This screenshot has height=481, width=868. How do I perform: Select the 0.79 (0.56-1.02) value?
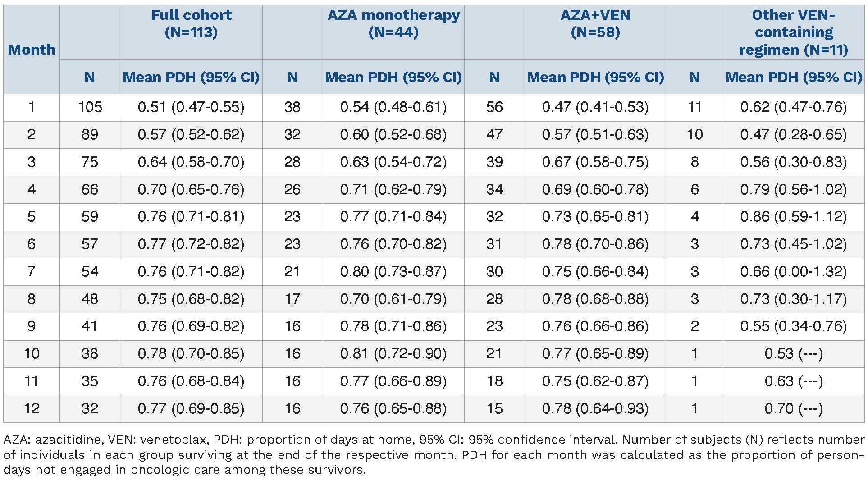pos(794,189)
